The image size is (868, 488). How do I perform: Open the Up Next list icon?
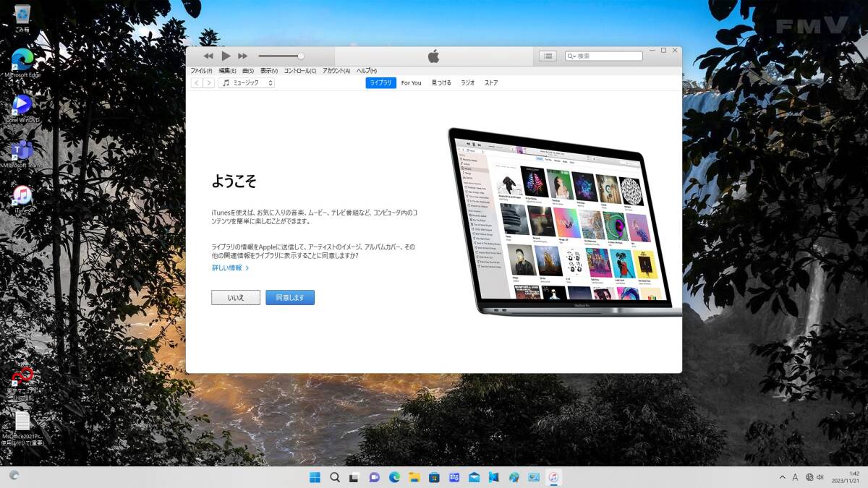pyautogui.click(x=548, y=56)
